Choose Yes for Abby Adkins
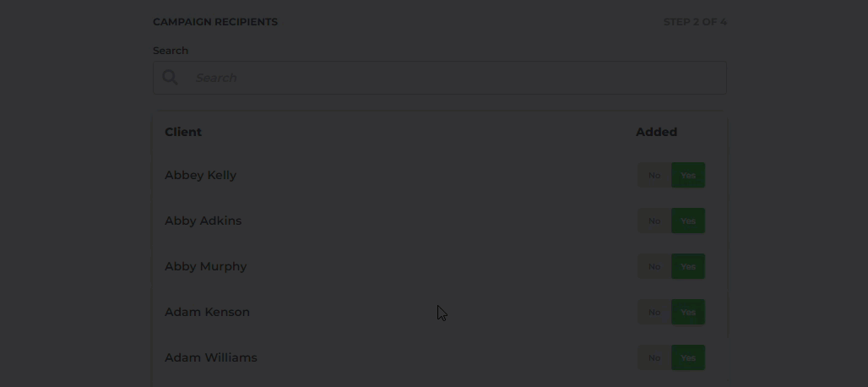Image resolution: width=868 pixels, height=387 pixels. pos(688,221)
